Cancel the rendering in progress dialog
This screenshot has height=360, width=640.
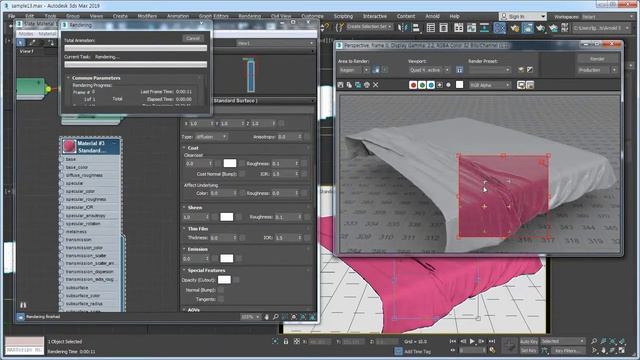(x=193, y=38)
